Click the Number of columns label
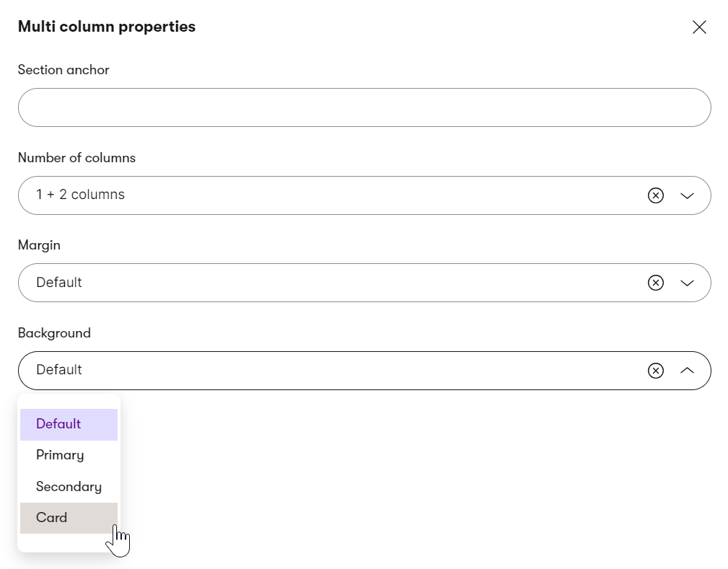Image resolution: width=728 pixels, height=569 pixels. (x=76, y=158)
